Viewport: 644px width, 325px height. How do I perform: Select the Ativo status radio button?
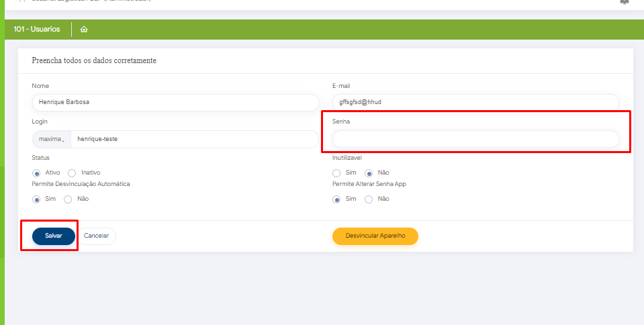[x=36, y=173]
